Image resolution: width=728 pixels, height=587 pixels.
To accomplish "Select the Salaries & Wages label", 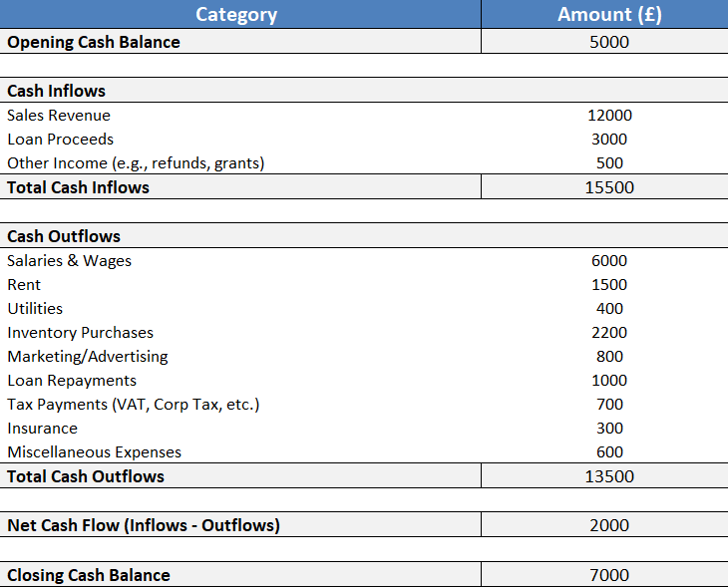I will point(69,261).
